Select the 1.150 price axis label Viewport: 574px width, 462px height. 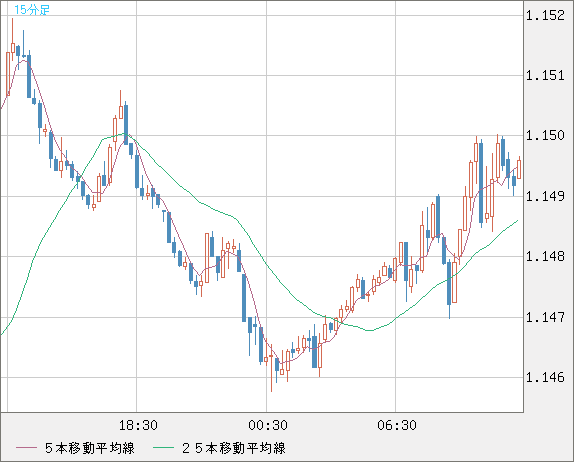click(x=545, y=136)
